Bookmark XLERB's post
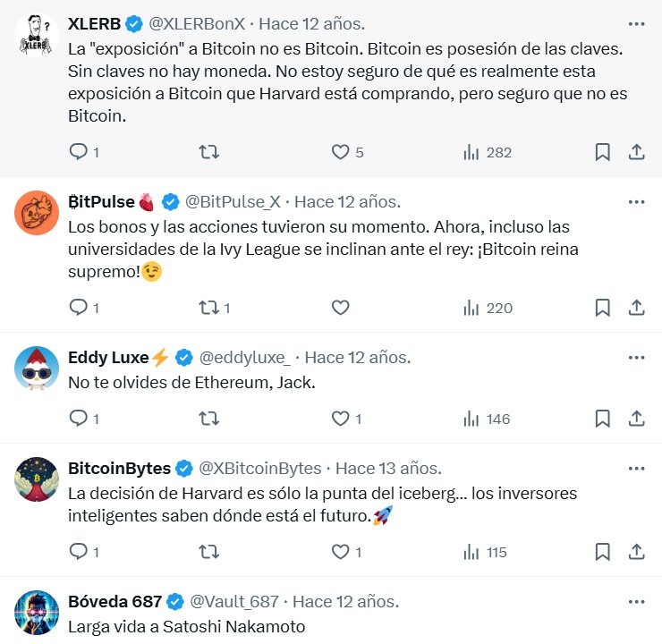 603,152
